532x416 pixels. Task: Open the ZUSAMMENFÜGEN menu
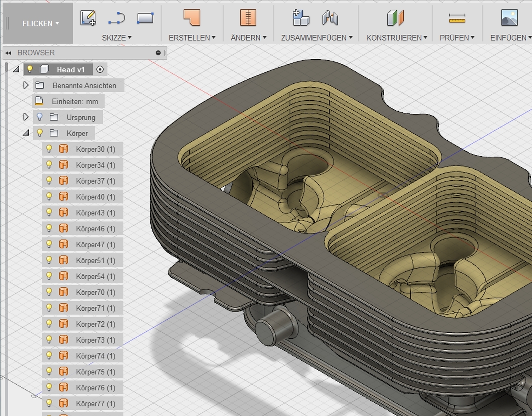click(317, 38)
